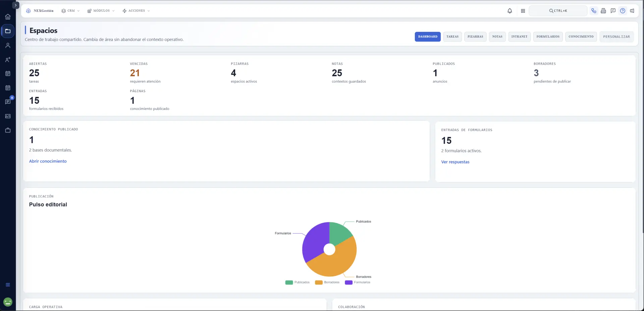
Task: Click the megaphone announcements icon
Action: click(632, 11)
